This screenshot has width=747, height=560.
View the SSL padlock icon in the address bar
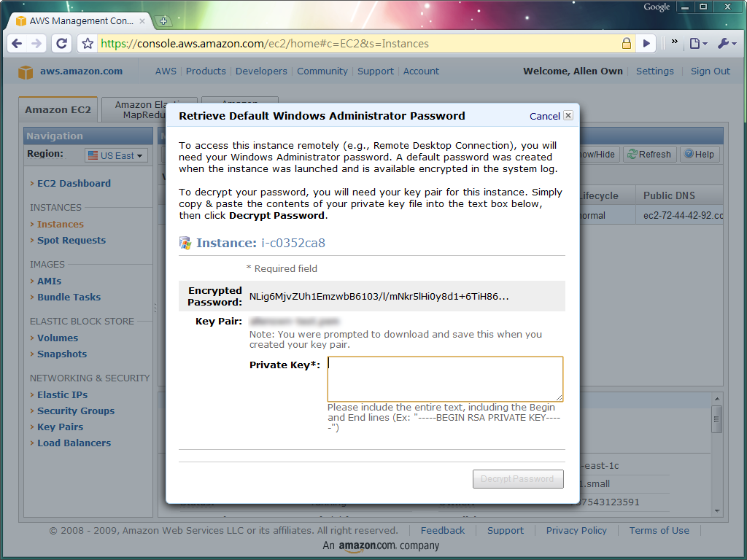627,44
